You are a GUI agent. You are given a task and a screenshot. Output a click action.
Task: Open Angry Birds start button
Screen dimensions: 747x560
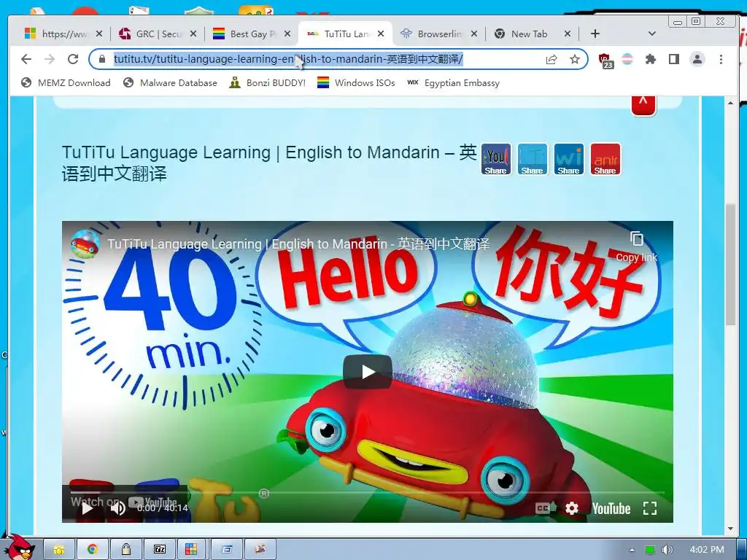19,547
